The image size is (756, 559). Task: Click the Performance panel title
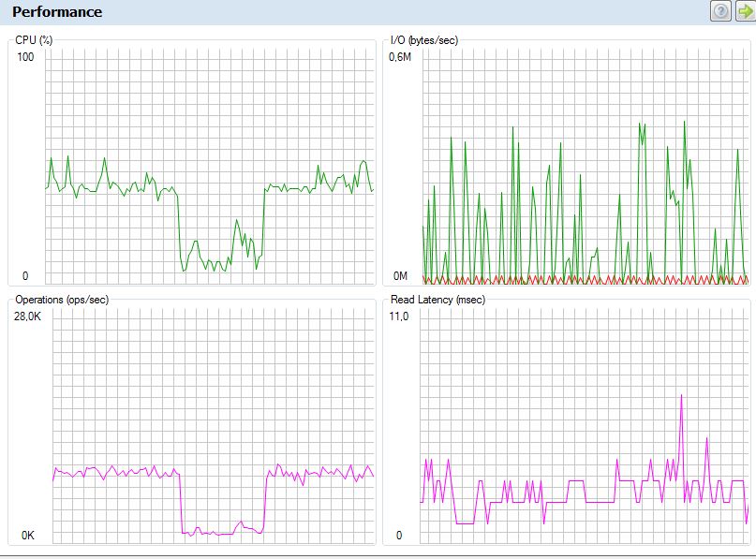57,11
